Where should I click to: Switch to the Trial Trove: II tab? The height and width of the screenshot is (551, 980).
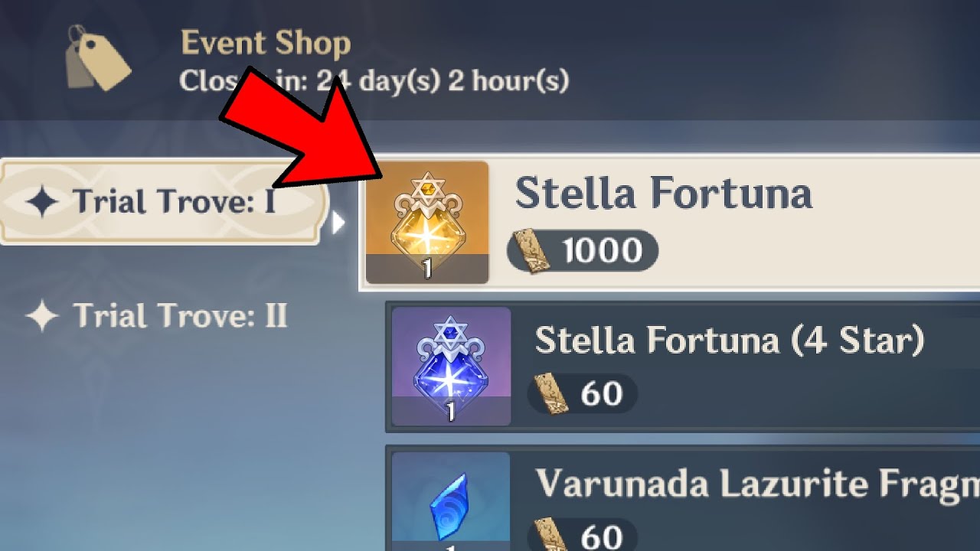click(156, 315)
